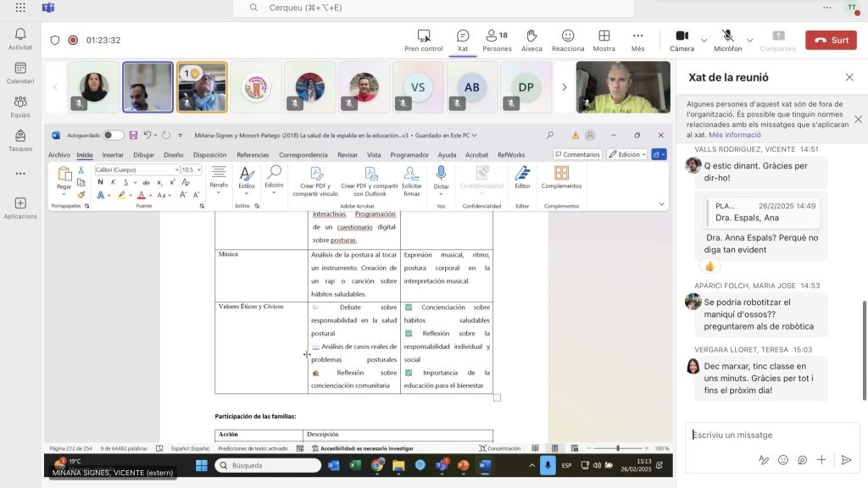Send the chat message with arrow icon
868x488 pixels.
[845, 460]
